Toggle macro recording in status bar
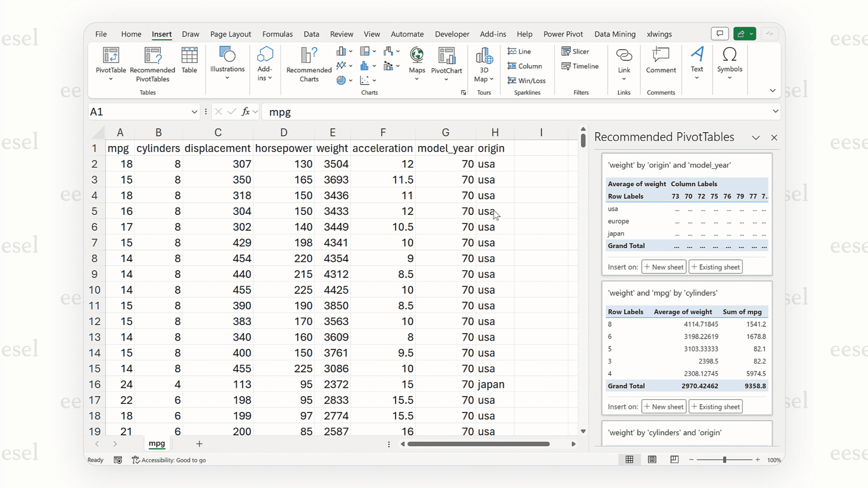 click(x=118, y=460)
